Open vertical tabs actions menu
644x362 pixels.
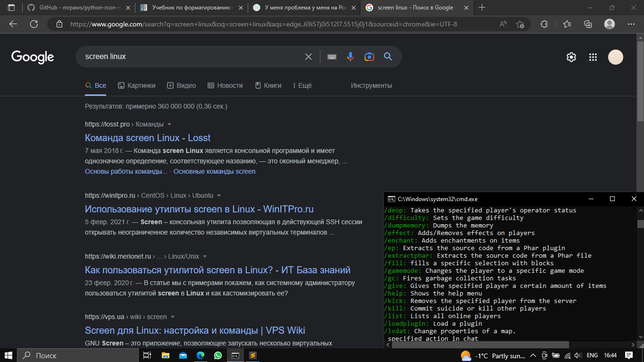pos(11,8)
